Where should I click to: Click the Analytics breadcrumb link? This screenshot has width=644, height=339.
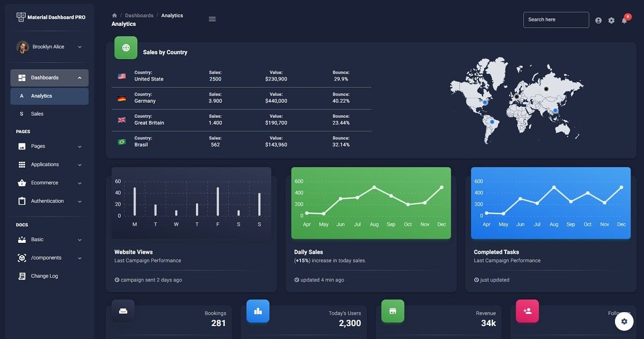pyautogui.click(x=172, y=15)
